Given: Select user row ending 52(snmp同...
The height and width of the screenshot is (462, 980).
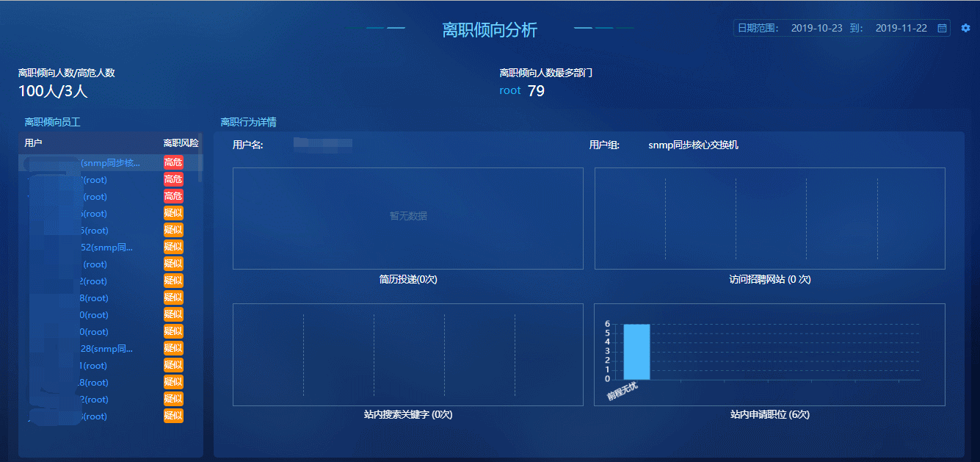Looking at the screenshot, I should [x=106, y=248].
